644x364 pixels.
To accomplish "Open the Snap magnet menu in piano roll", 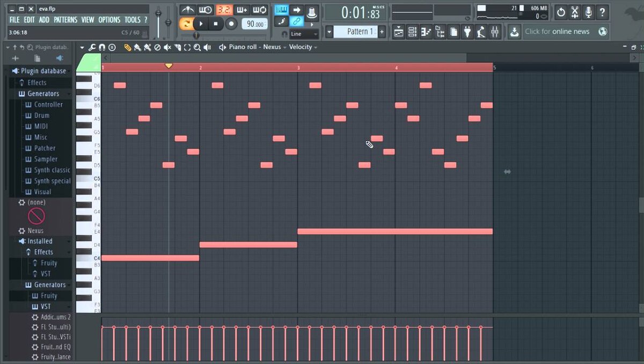I will pyautogui.click(x=102, y=47).
